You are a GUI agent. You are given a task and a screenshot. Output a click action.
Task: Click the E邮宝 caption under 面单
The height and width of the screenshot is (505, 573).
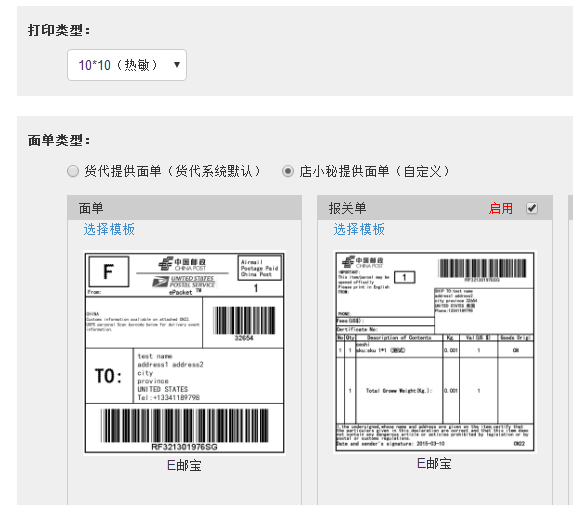pos(184,466)
